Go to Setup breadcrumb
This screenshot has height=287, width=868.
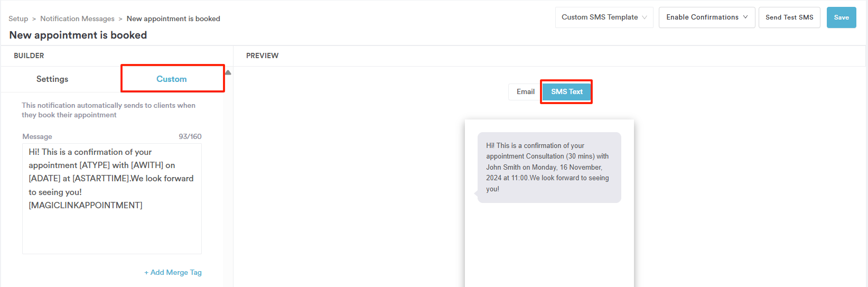[x=18, y=18]
